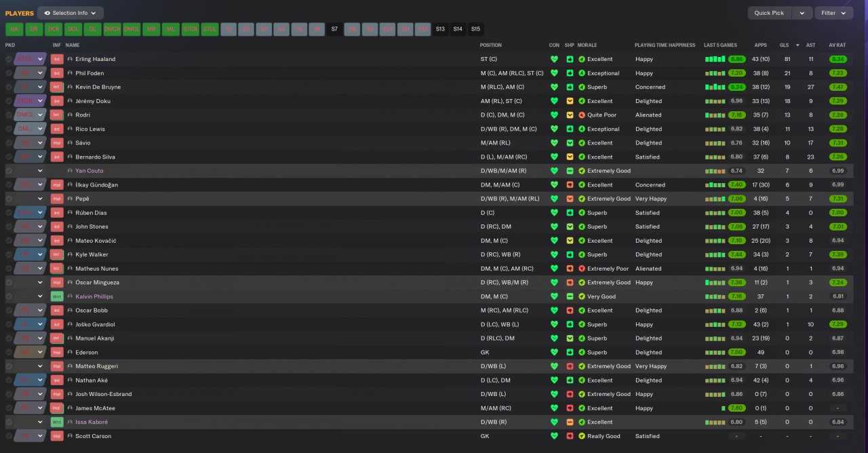Screen dimensions: 868x453
Task: Sort by the AV RAT column header
Action: tap(837, 45)
